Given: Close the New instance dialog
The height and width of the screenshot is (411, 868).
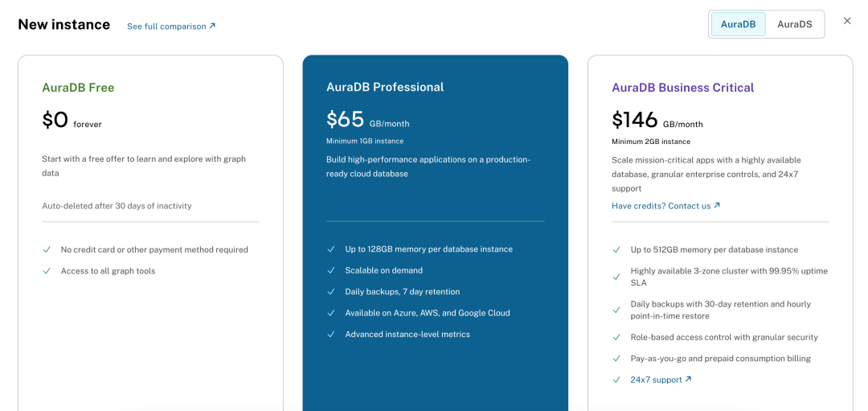Looking at the screenshot, I should pos(847,21).
